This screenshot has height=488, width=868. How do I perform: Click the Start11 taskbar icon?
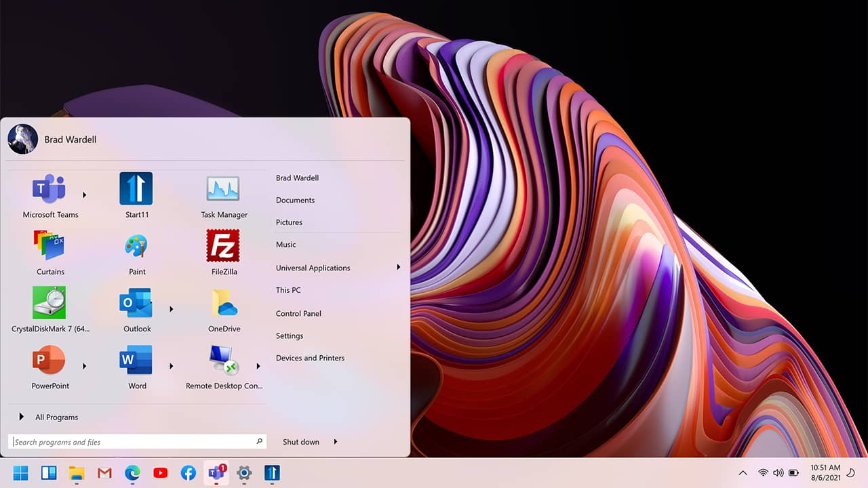click(272, 473)
